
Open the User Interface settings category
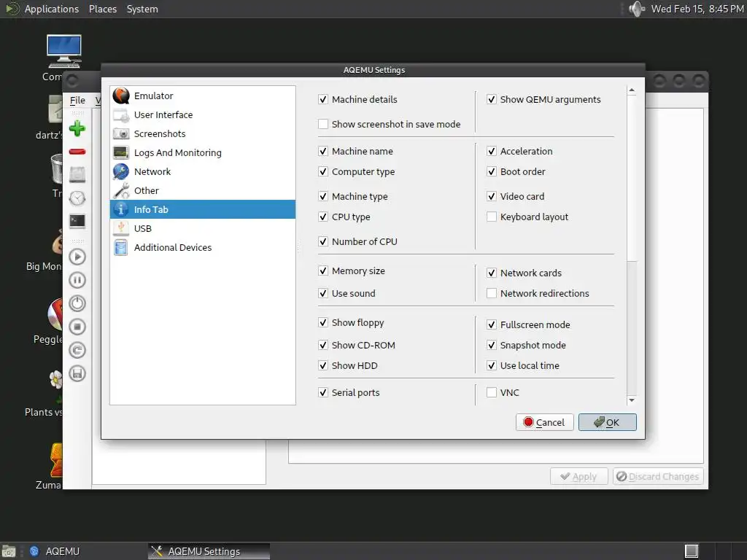(203, 114)
